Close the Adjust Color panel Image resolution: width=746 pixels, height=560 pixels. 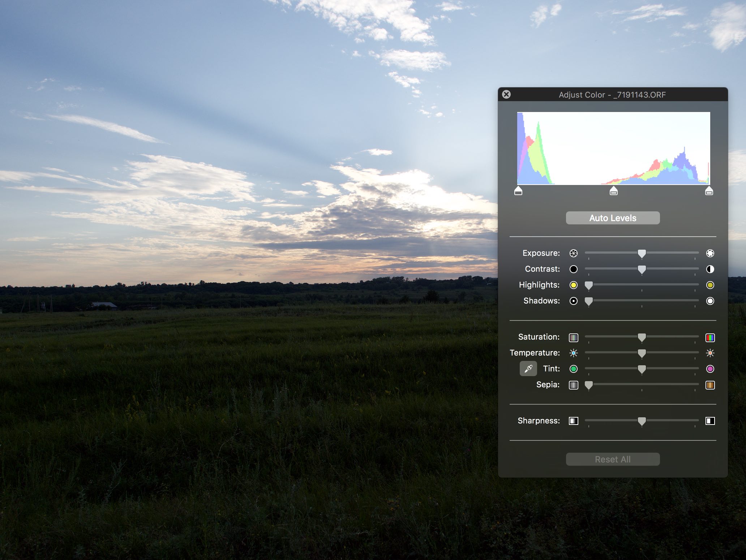pyautogui.click(x=506, y=94)
